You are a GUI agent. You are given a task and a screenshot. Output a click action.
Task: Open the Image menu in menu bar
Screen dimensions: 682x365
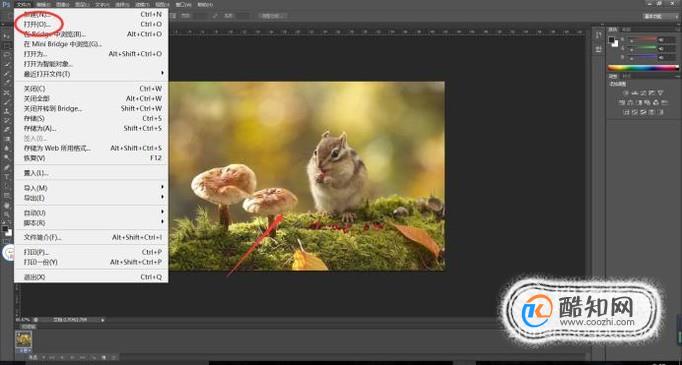point(63,5)
